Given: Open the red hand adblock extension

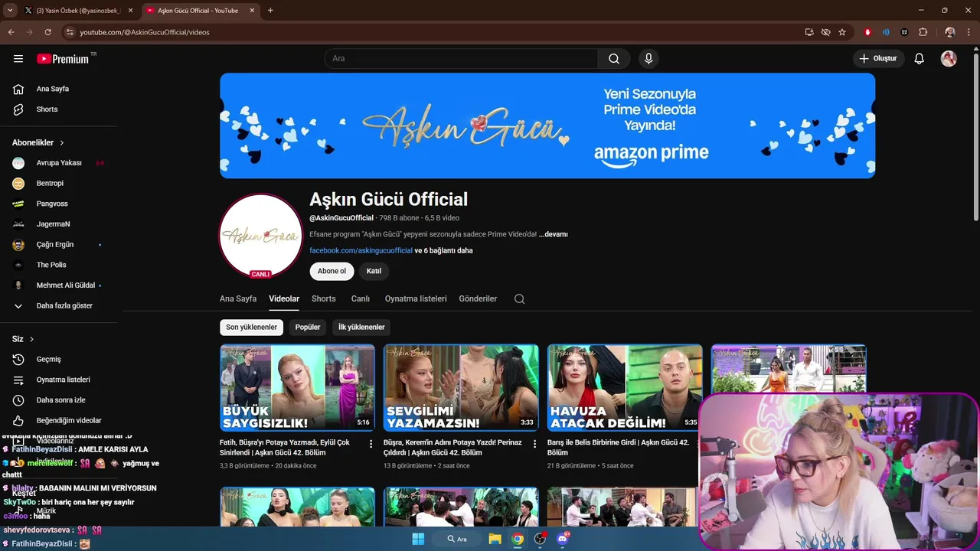Looking at the screenshot, I should (x=867, y=32).
